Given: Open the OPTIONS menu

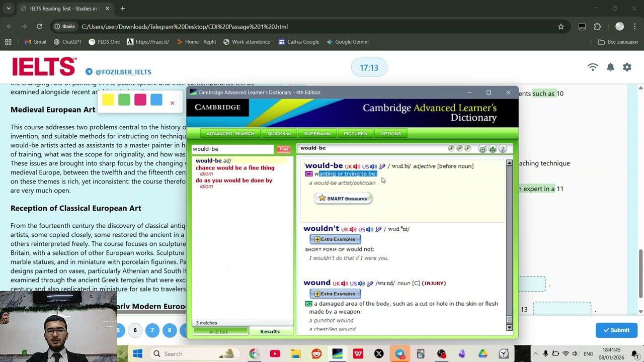Looking at the screenshot, I should [x=391, y=134].
